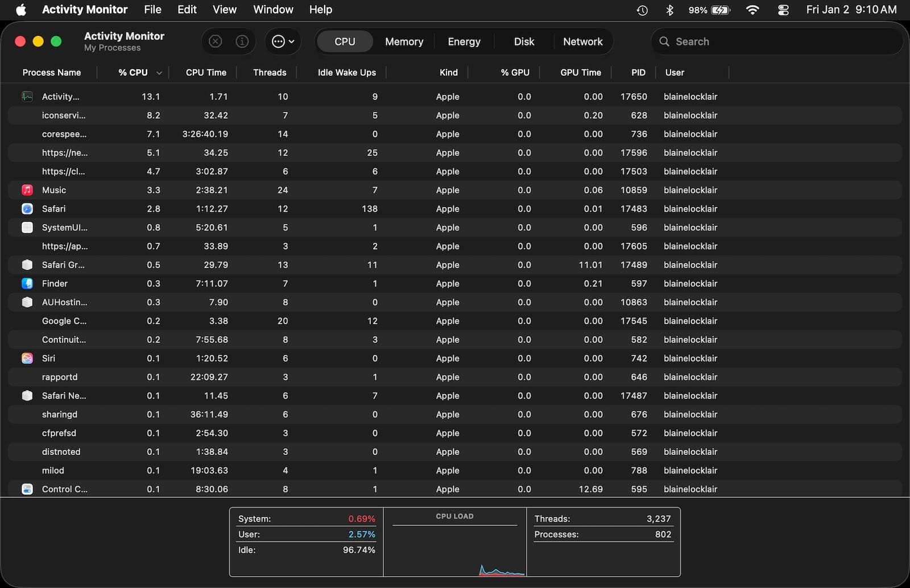Open the More options dropdown in toolbar
Viewport: 910px width, 588px height.
(282, 41)
